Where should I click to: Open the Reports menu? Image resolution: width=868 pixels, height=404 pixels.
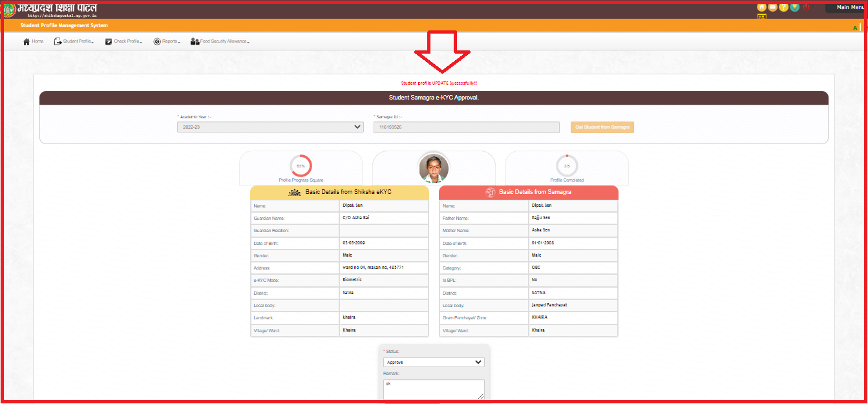(x=166, y=41)
